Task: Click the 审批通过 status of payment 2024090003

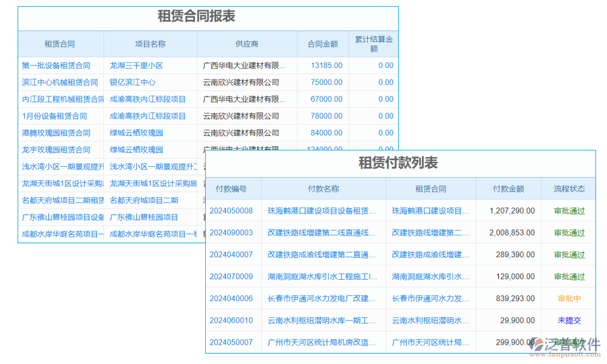Action: (568, 232)
